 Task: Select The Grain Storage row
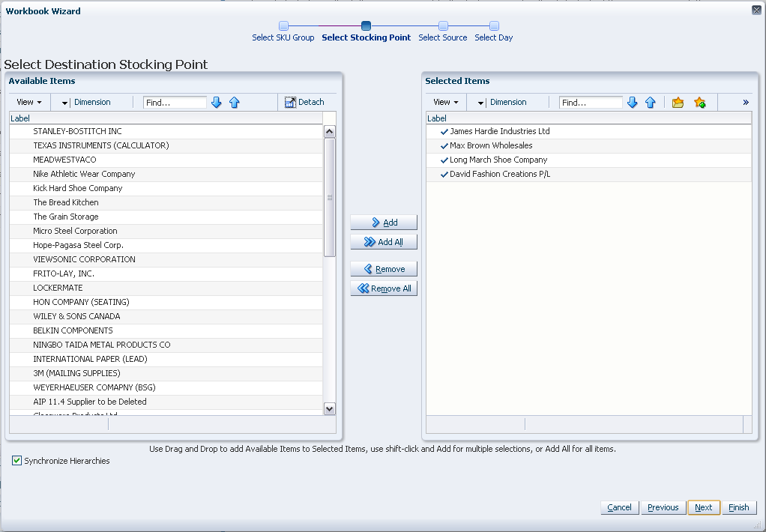166,217
